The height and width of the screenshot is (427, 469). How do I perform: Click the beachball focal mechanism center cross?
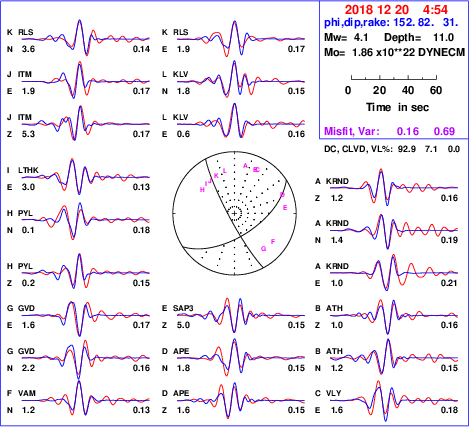235,213
